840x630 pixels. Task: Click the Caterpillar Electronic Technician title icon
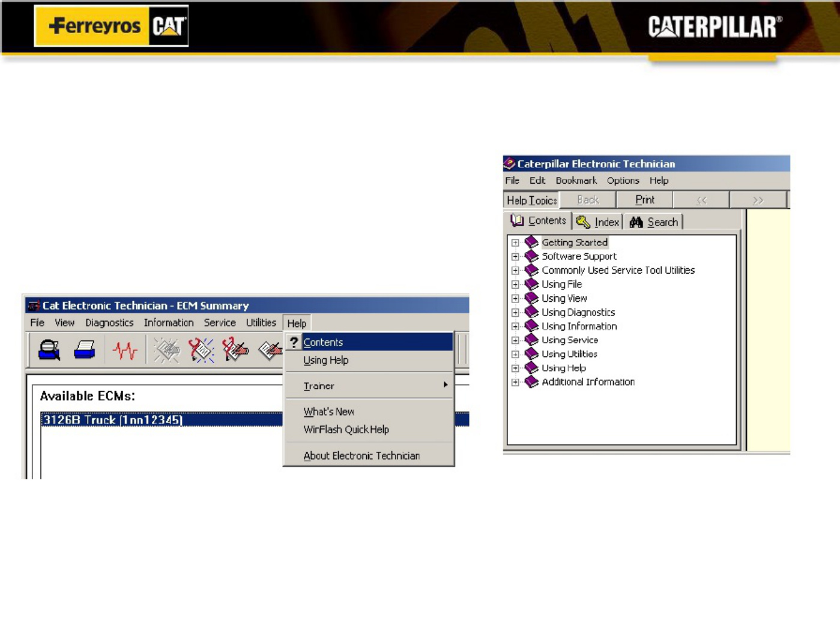510,163
